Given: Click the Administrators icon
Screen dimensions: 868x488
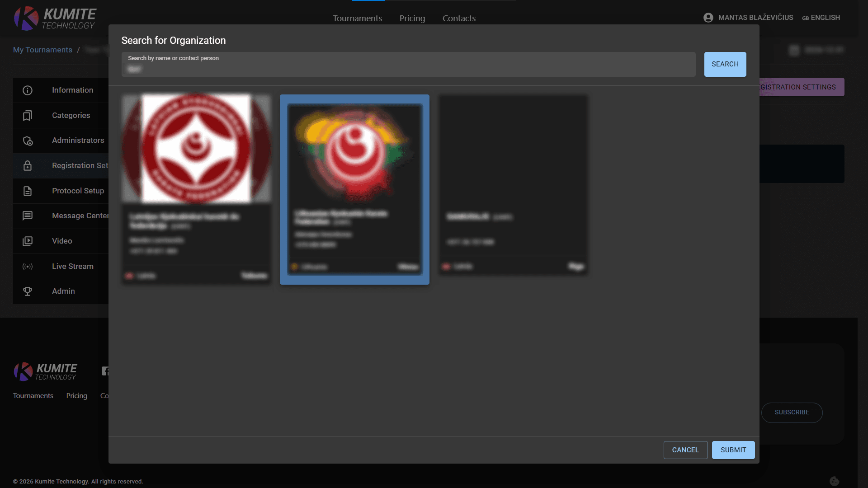Looking at the screenshot, I should click(28, 141).
